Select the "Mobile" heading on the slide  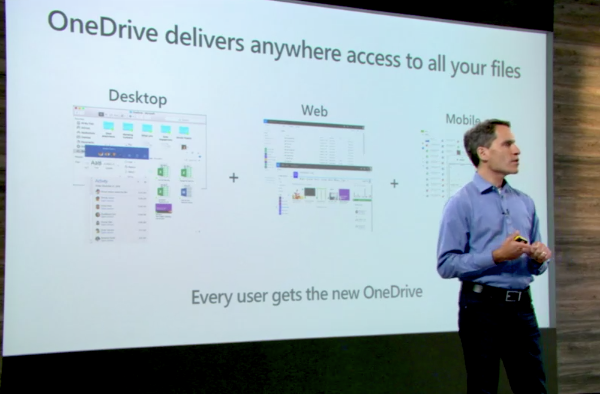[x=463, y=119]
